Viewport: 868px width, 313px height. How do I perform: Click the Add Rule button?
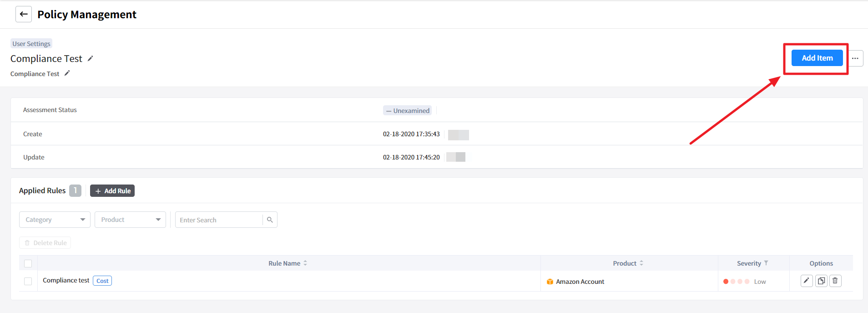coord(112,191)
